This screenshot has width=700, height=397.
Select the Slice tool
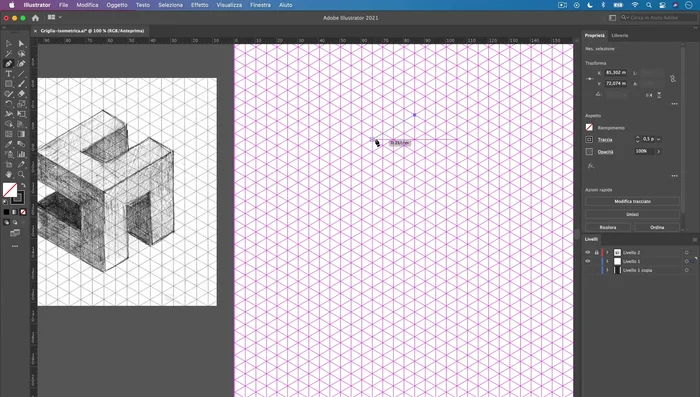pyautogui.click(x=21, y=164)
